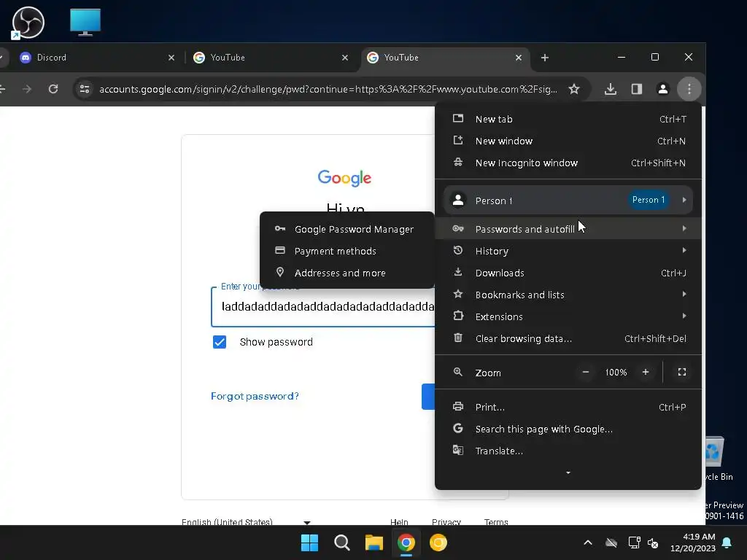Image resolution: width=747 pixels, height=560 pixels.
Task: Expand the History submenu arrow
Action: 684,251
